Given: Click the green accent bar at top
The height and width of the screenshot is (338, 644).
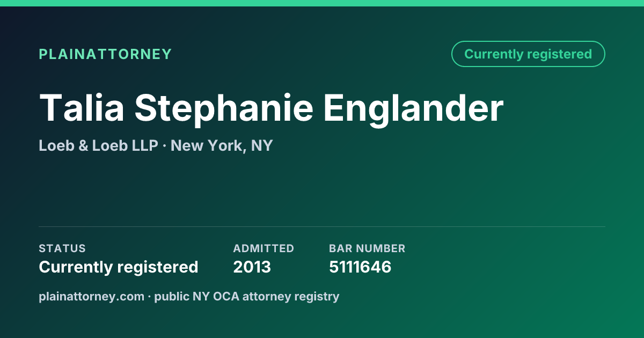Looking at the screenshot, I should pyautogui.click(x=322, y=3).
